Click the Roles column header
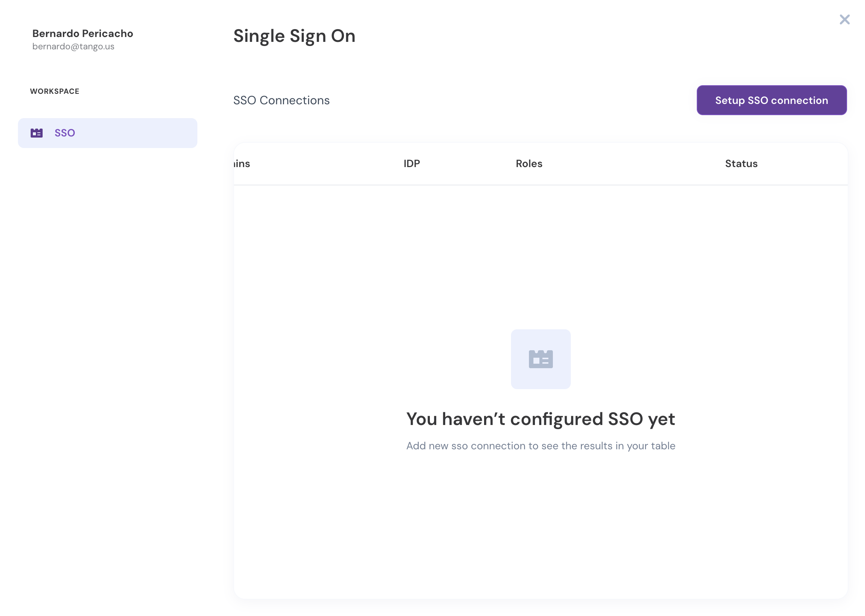The height and width of the screenshot is (616, 865). click(x=529, y=163)
